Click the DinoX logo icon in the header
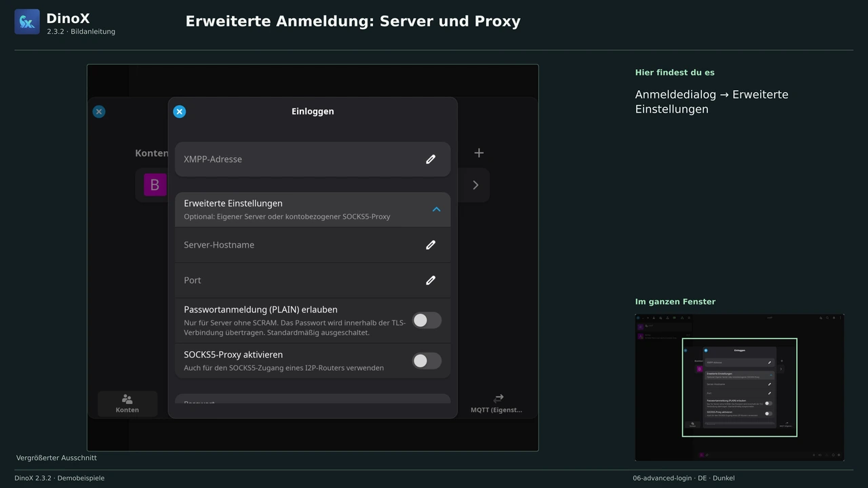 click(27, 22)
